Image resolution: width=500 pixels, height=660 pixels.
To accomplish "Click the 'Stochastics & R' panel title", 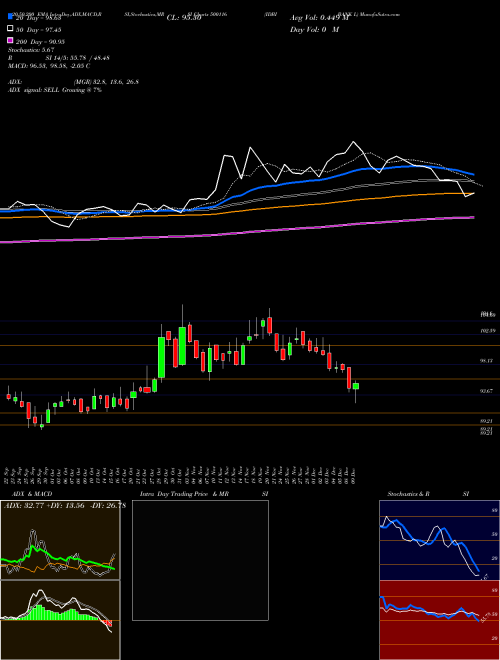I will tap(408, 494).
